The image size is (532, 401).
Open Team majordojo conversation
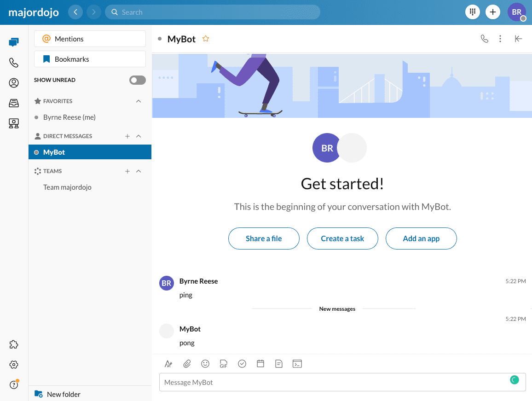pos(67,187)
